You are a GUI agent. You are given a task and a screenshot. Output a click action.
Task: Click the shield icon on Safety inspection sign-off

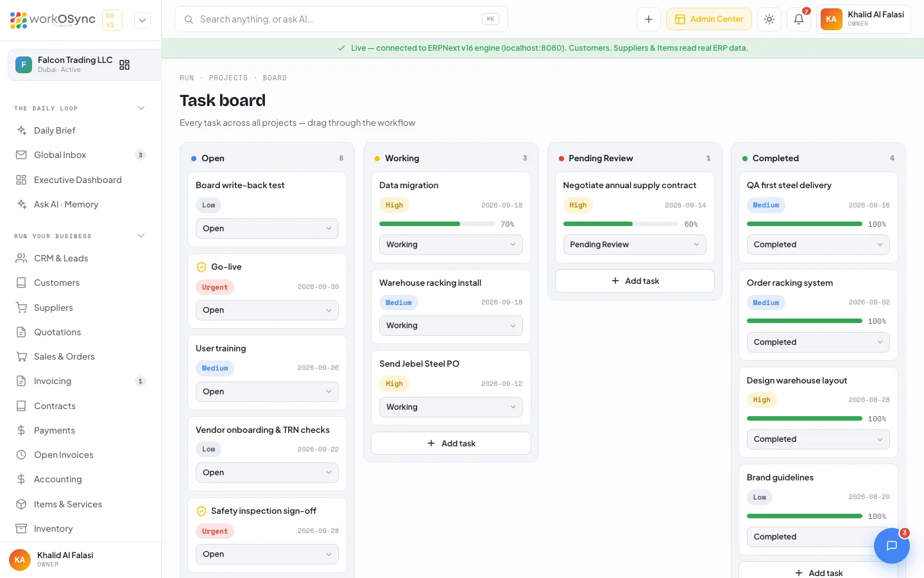(x=201, y=511)
